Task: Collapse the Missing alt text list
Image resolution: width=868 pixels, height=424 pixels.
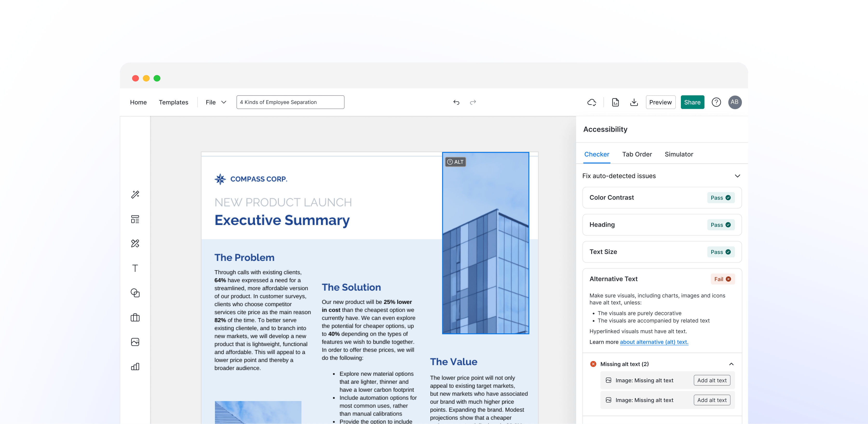Action: [x=731, y=364]
